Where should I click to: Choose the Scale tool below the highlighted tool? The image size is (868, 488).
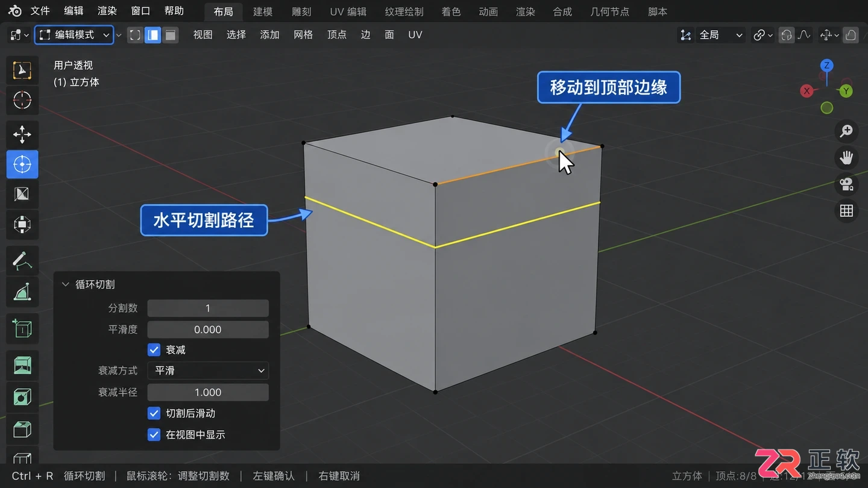[22, 194]
